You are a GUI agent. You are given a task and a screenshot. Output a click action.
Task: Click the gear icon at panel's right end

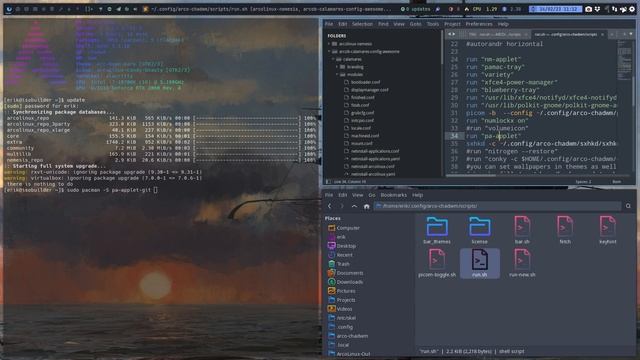point(632,9)
